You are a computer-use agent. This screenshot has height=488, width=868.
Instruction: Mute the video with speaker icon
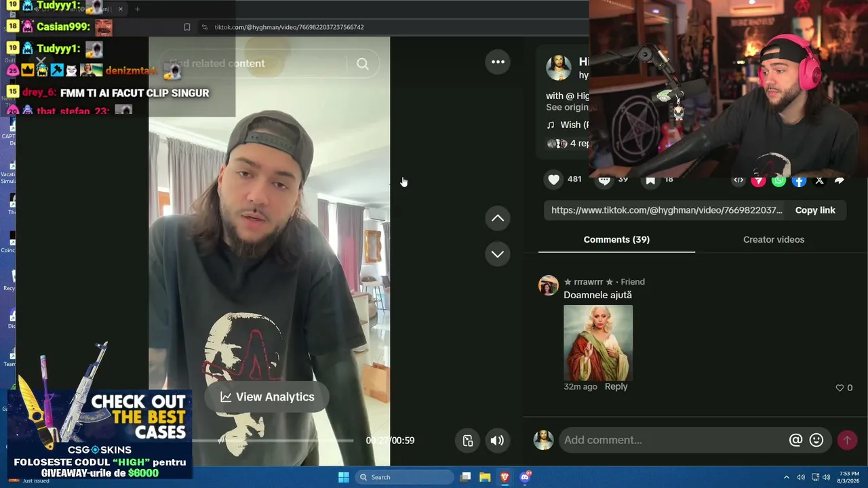[497, 441]
